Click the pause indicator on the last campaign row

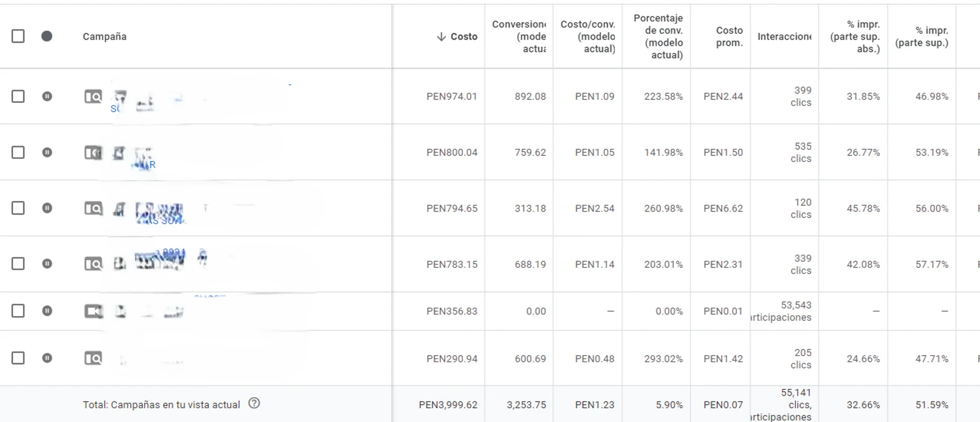click(47, 358)
